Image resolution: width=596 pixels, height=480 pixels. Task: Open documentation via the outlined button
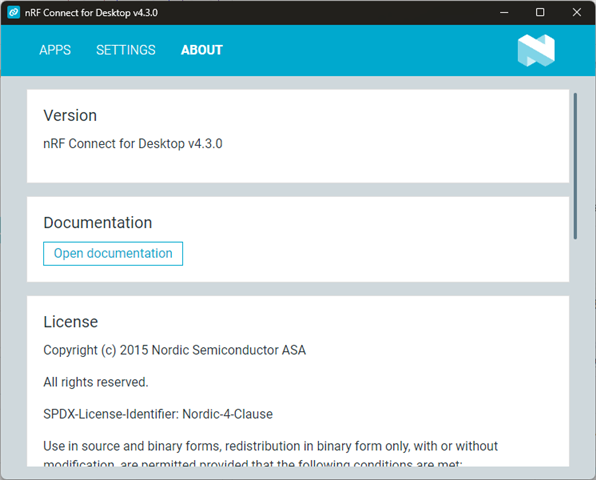point(113,253)
